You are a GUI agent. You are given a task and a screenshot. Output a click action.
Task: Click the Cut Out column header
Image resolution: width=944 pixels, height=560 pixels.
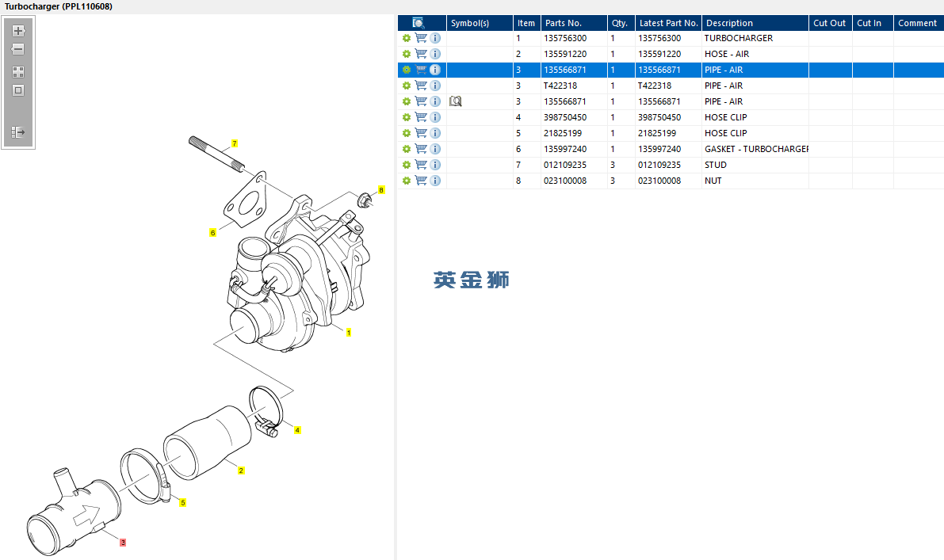830,23
